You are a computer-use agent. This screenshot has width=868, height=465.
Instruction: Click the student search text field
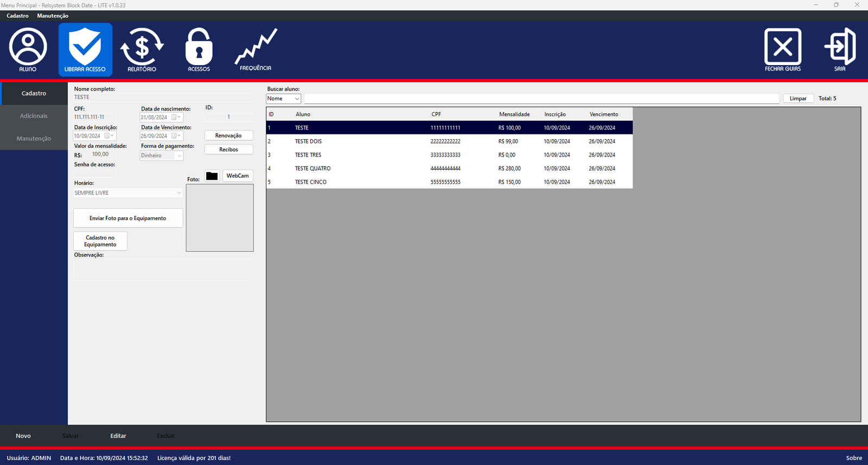541,99
